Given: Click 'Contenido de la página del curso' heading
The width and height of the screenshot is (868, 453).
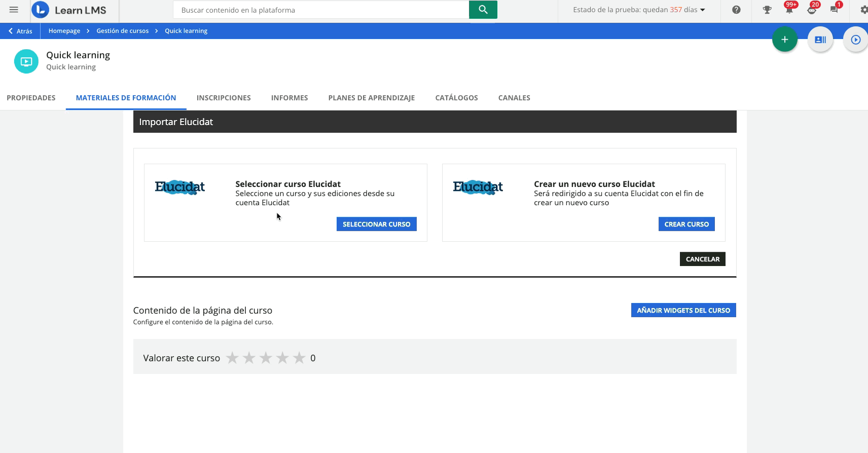Looking at the screenshot, I should [x=203, y=311].
